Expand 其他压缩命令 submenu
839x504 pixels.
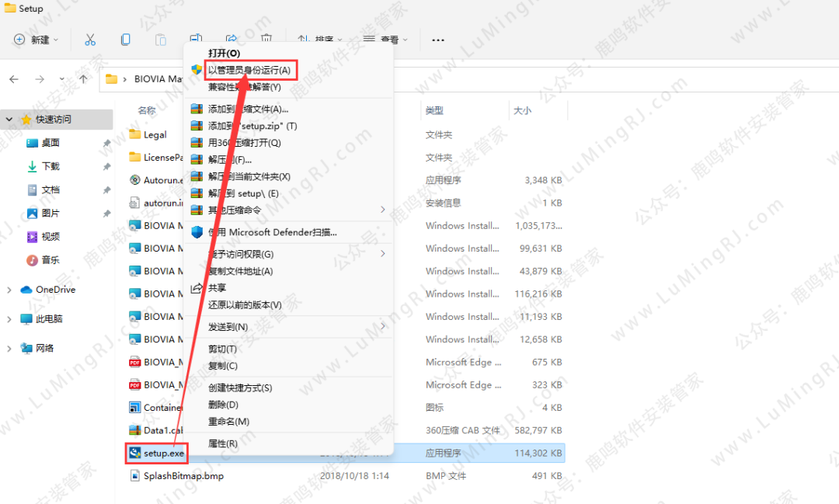tap(289, 210)
